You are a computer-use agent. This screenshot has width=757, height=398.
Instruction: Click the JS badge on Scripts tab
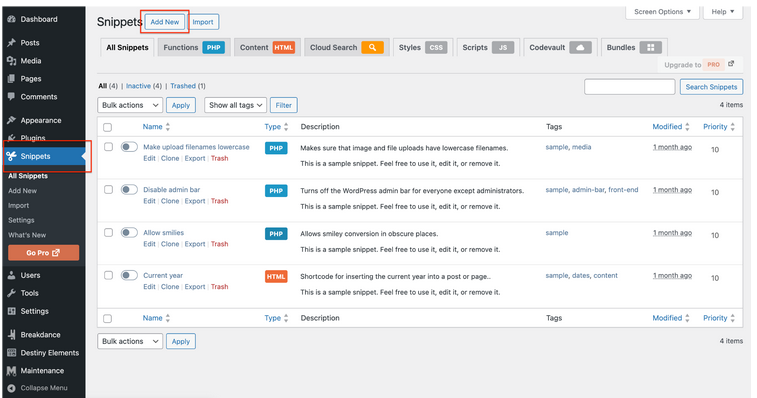[x=503, y=47]
